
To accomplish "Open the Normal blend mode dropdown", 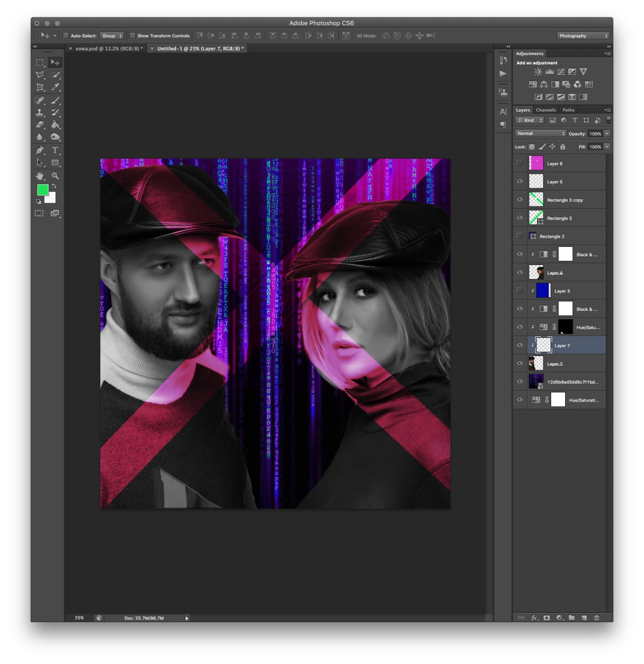I will click(x=541, y=133).
